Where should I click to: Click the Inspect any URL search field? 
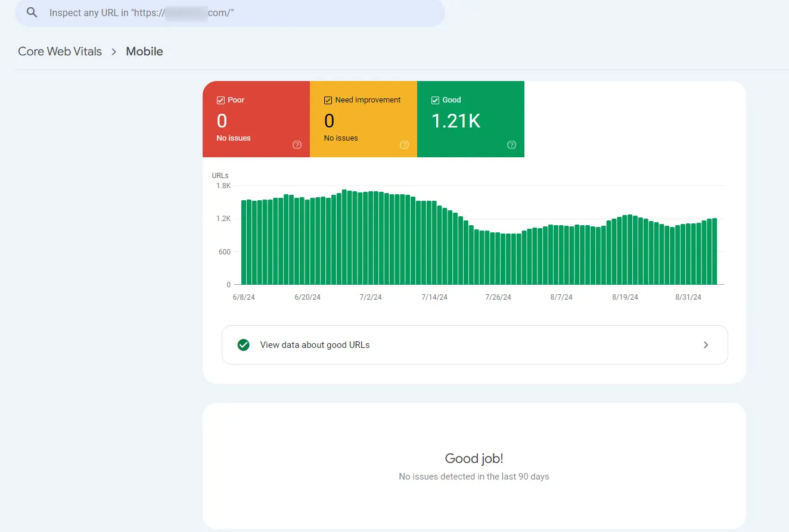point(230,13)
